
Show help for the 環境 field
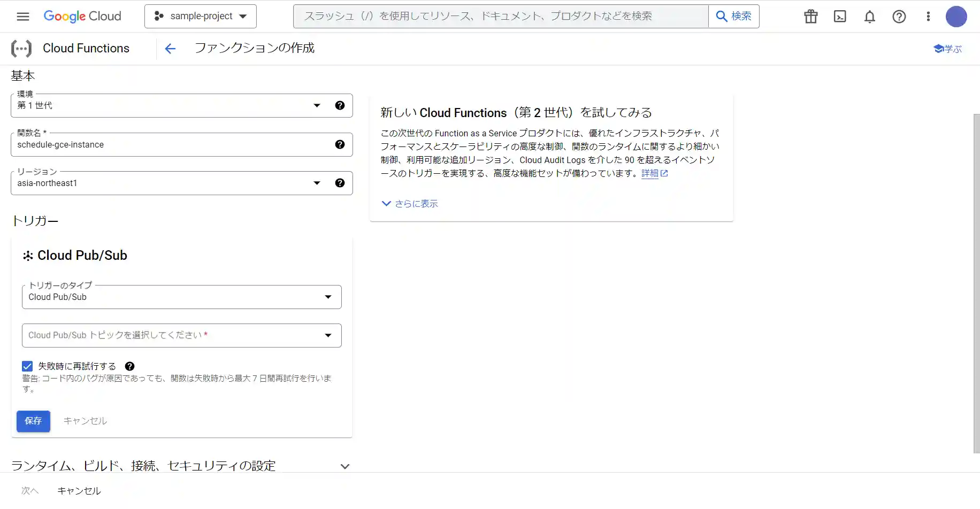(340, 105)
